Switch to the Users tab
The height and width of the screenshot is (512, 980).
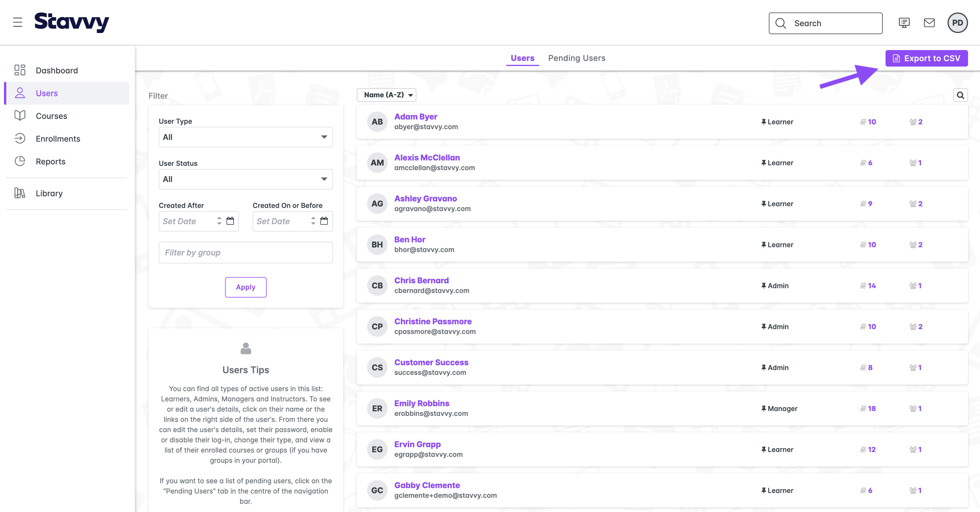tap(522, 58)
